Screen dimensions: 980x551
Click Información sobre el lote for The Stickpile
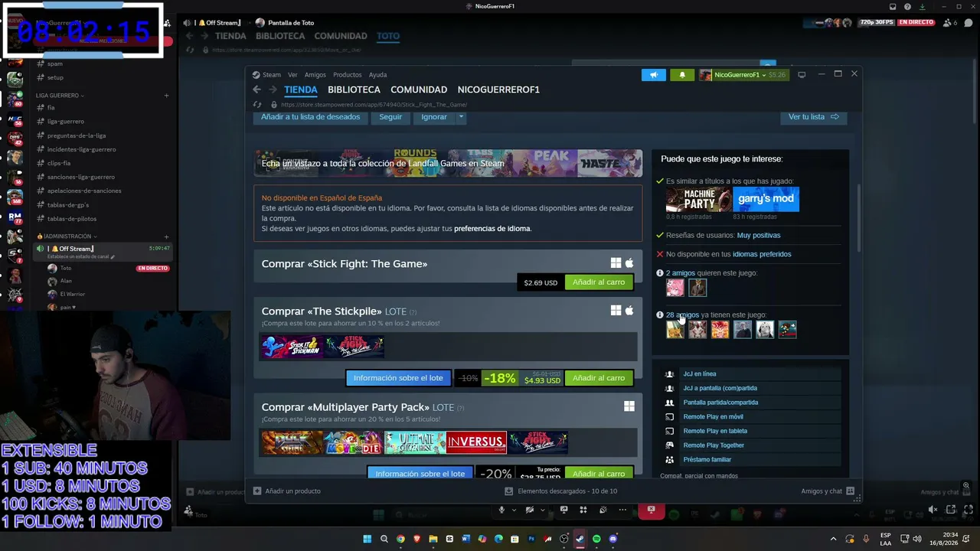coord(398,378)
